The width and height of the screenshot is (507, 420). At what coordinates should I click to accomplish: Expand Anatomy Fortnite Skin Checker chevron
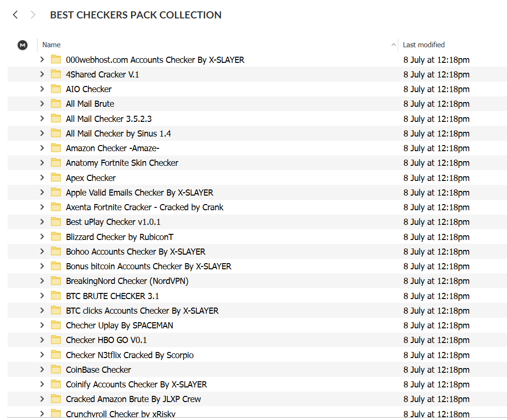click(42, 163)
